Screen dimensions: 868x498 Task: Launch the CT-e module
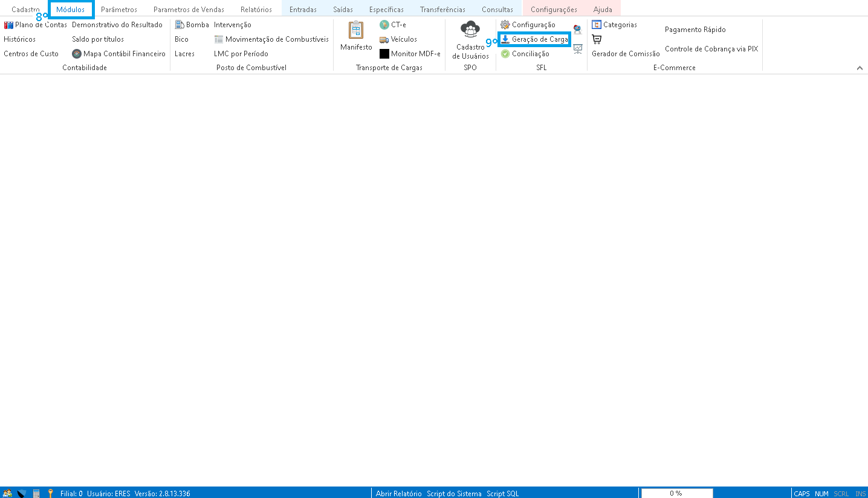tap(393, 25)
